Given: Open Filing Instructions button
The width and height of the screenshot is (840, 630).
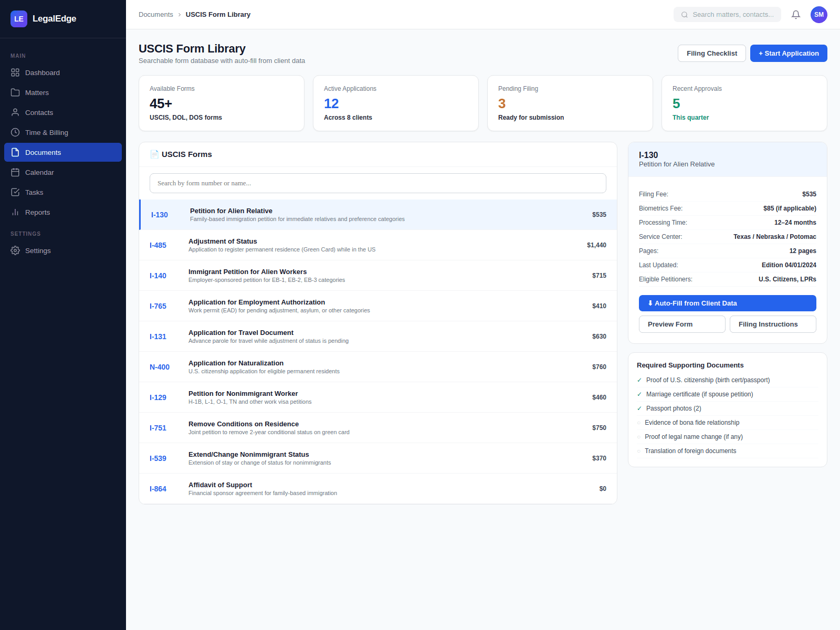Looking at the screenshot, I should click(773, 324).
